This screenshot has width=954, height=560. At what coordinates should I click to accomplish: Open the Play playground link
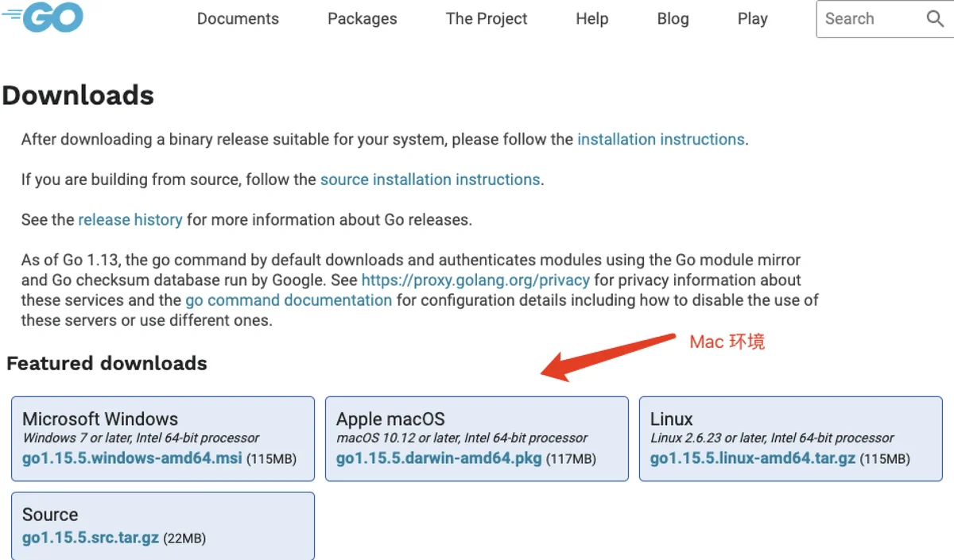pyautogui.click(x=752, y=19)
